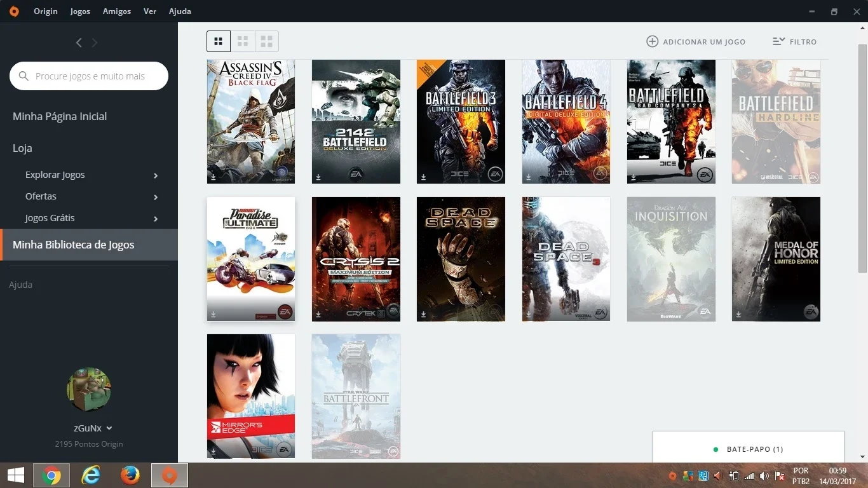Image resolution: width=868 pixels, height=488 pixels.
Task: Open Google Chrome from the taskbar
Action: coord(51,475)
